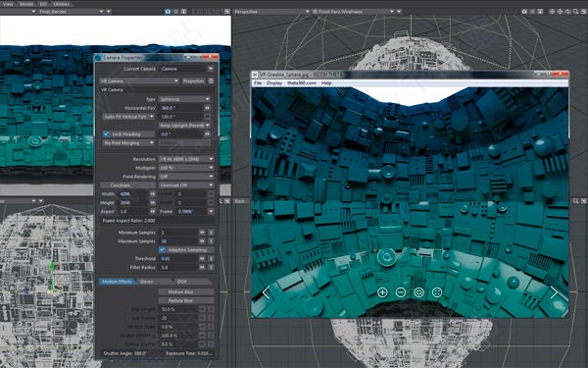The image size is (588, 368).
Task: Open the Field Rendering Off dropdown
Action: click(186, 176)
